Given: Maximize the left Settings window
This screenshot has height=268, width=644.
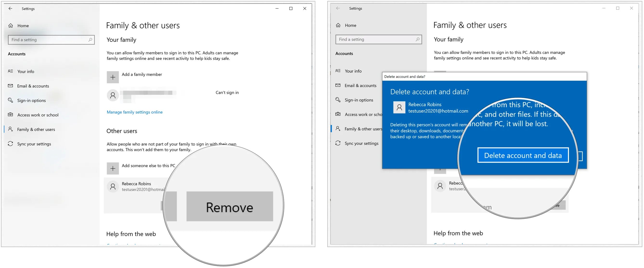Looking at the screenshot, I should click(x=291, y=8).
